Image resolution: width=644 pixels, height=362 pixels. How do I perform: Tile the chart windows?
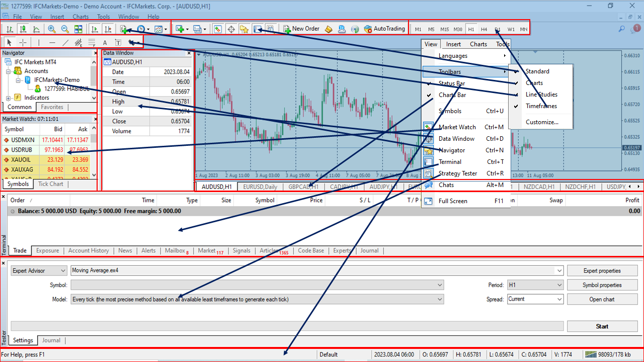click(x=78, y=29)
